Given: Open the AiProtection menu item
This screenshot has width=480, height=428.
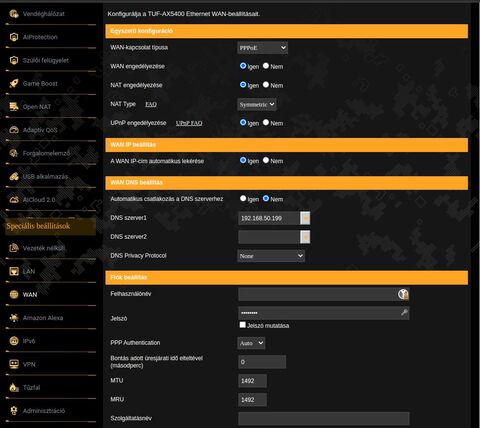Looking at the screenshot, I should click(x=40, y=37).
